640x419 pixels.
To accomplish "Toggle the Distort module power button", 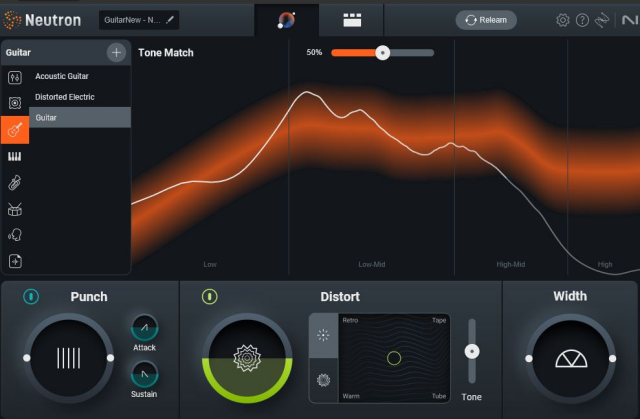I will click(209, 297).
